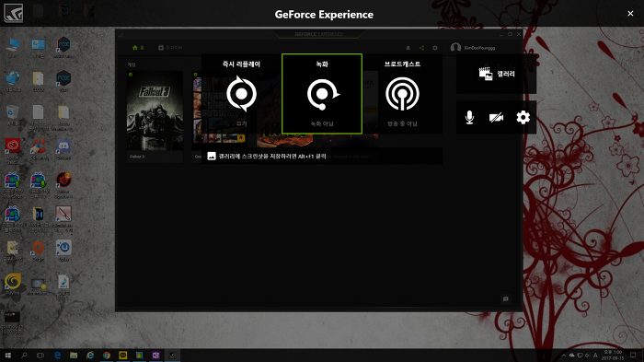Open the This PC desktop icon
Screen dimensions: 644x362
[13, 47]
